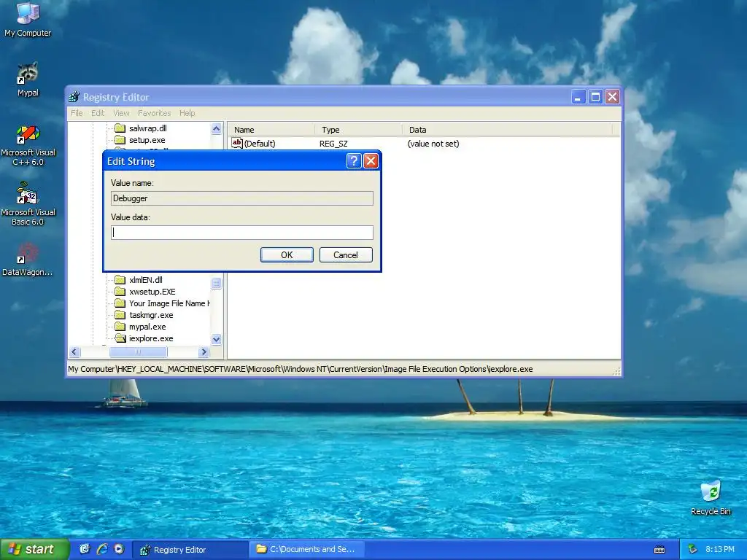This screenshot has width=747, height=560.
Task: Select the 'Your Image File Name' key
Action: tap(169, 303)
